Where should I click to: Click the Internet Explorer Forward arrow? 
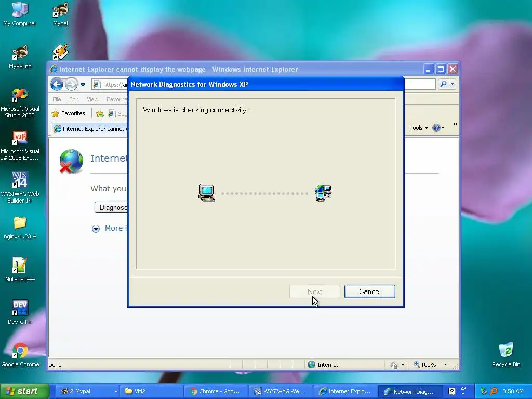pyautogui.click(x=71, y=84)
